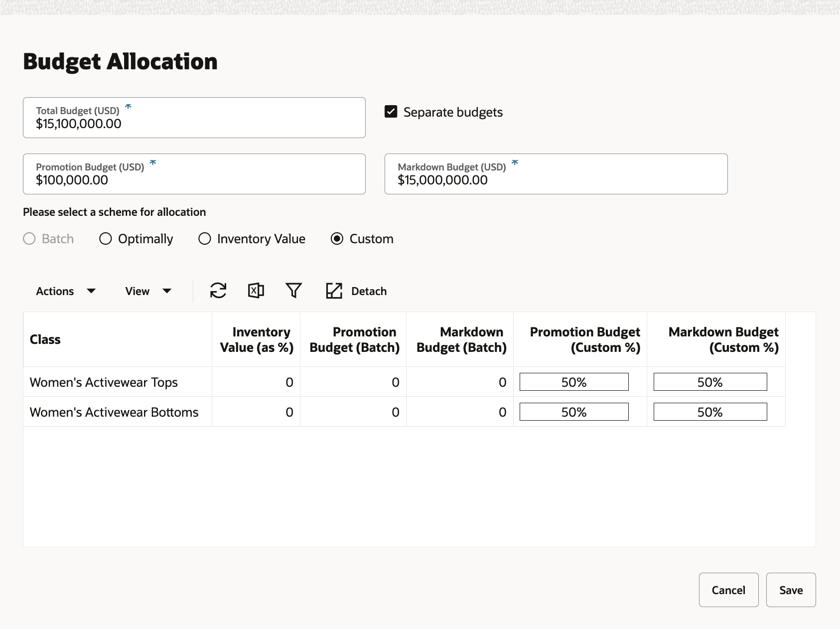Click the Detach table icon

[356, 291]
